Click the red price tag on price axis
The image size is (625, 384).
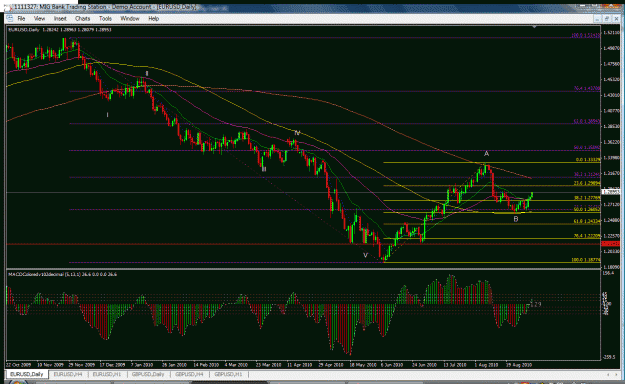(611, 244)
